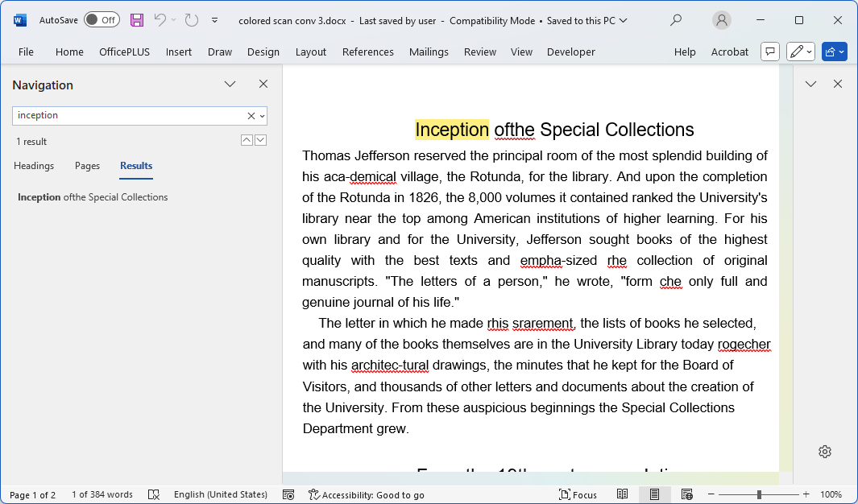This screenshot has height=504, width=858.
Task: Clear the navigation search text
Action: pos(251,116)
